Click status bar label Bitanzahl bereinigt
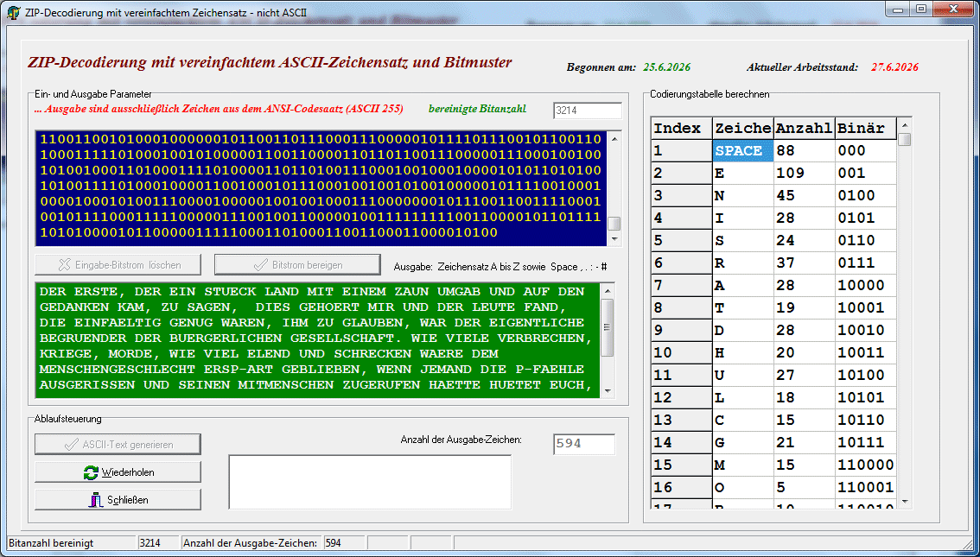This screenshot has height=557, width=980. [x=71, y=543]
